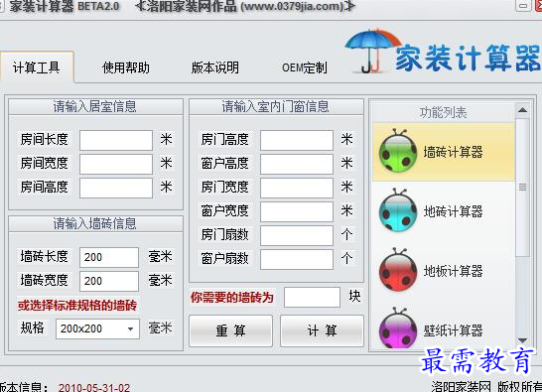The height and width of the screenshot is (392, 542).
Task: Click the 房门宽度 input field
Action: 297,188
